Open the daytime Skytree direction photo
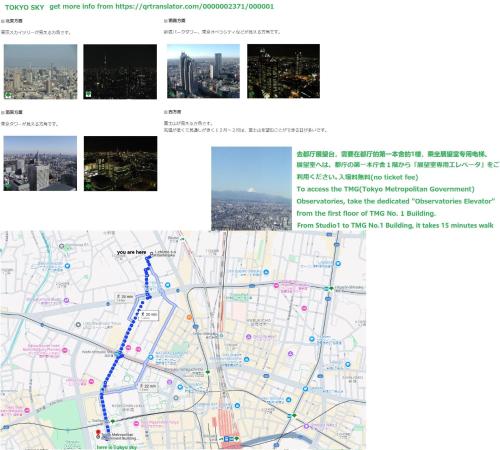Image resolution: width=500 pixels, height=450 pixels. (40, 72)
